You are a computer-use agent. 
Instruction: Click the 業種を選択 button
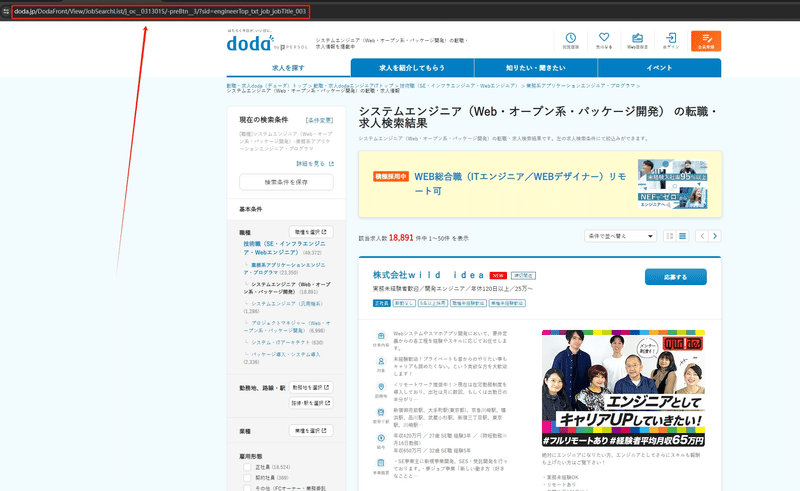click(311, 430)
